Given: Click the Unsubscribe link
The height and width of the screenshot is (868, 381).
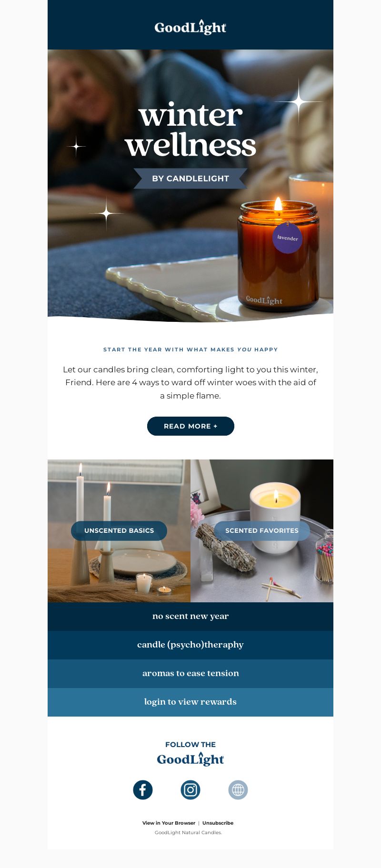Looking at the screenshot, I should (x=218, y=823).
